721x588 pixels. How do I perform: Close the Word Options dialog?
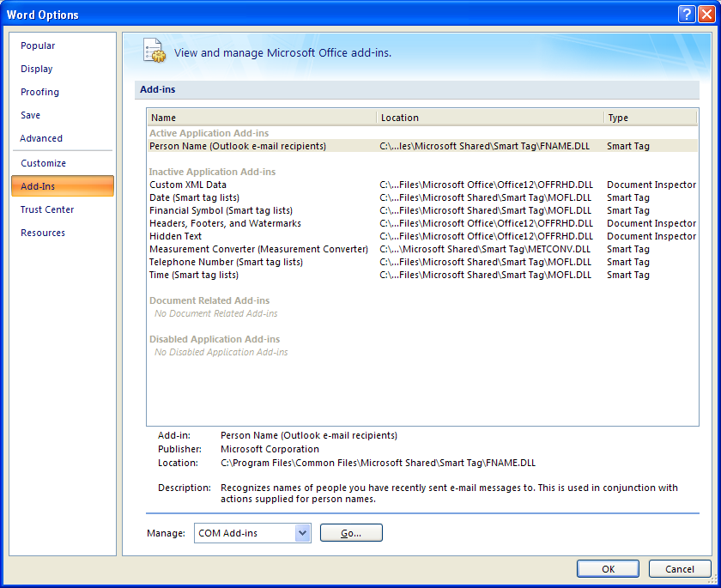(706, 15)
